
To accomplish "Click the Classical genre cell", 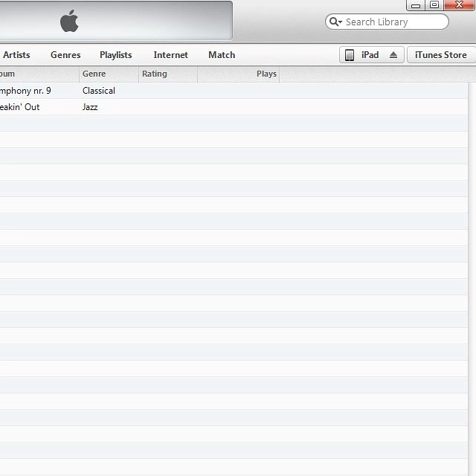I will (x=99, y=91).
